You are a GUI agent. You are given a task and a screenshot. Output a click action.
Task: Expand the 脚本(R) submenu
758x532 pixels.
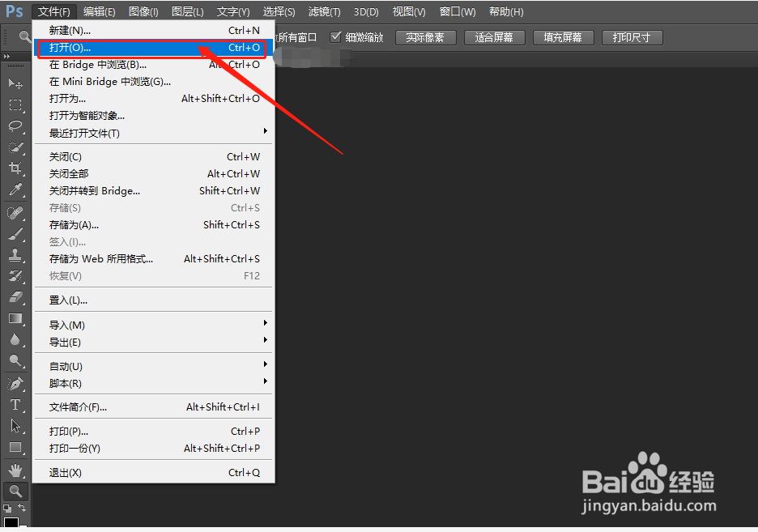(x=153, y=384)
